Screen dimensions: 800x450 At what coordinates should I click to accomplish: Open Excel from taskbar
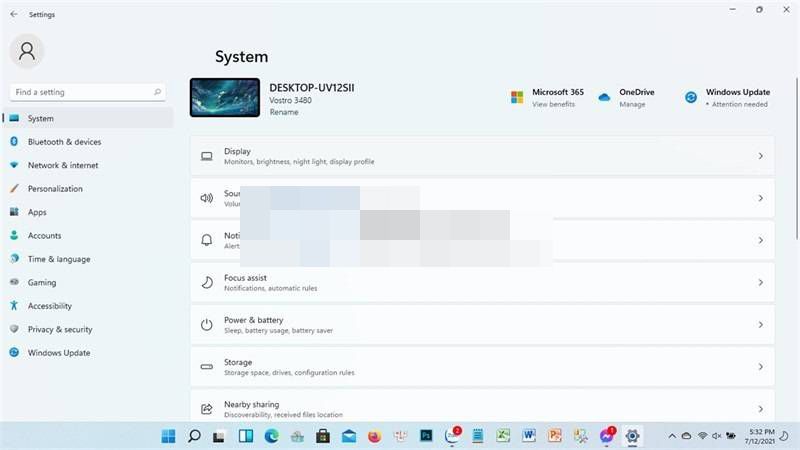(x=503, y=436)
